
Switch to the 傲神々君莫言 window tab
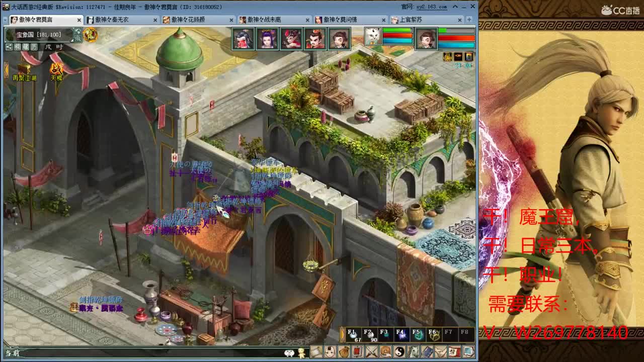coord(46,20)
